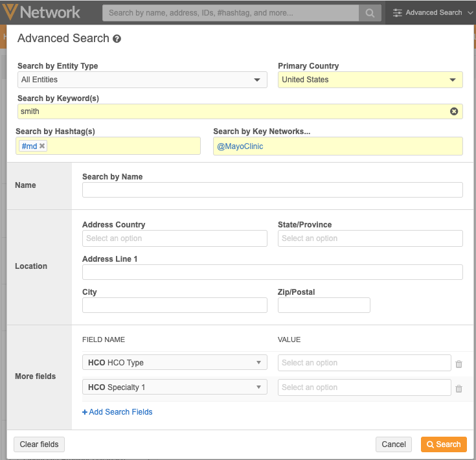Screen dimensions: 476x460
Task: Click the Veeva Network logo
Action: (41, 12)
